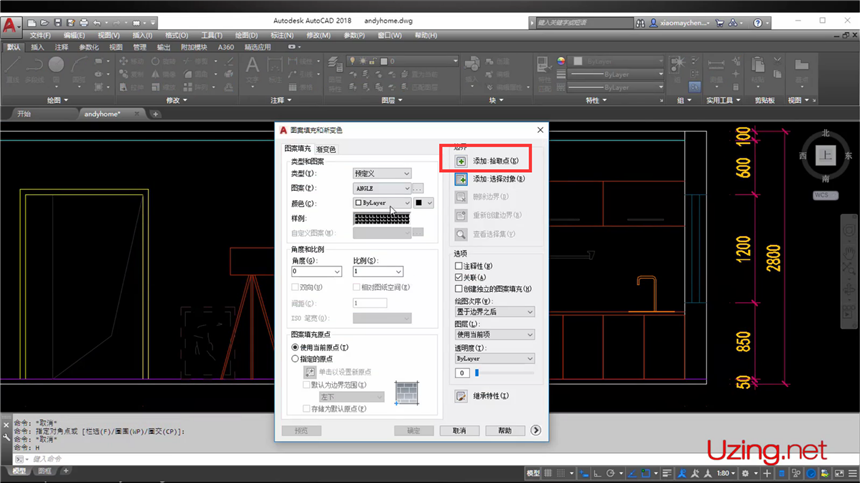The image size is (860, 483).
Task: Click the Inherit Properties (继承特性) icon
Action: (461, 396)
